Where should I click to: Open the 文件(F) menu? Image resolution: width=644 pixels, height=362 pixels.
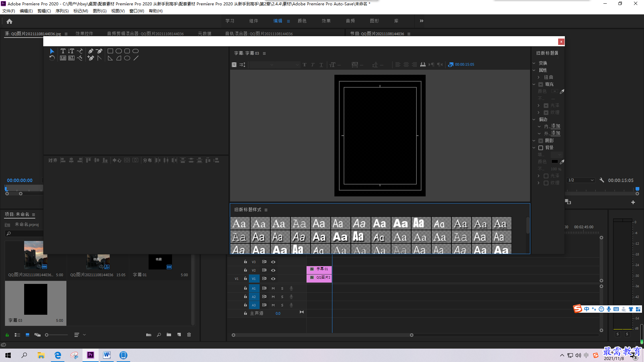point(9,11)
